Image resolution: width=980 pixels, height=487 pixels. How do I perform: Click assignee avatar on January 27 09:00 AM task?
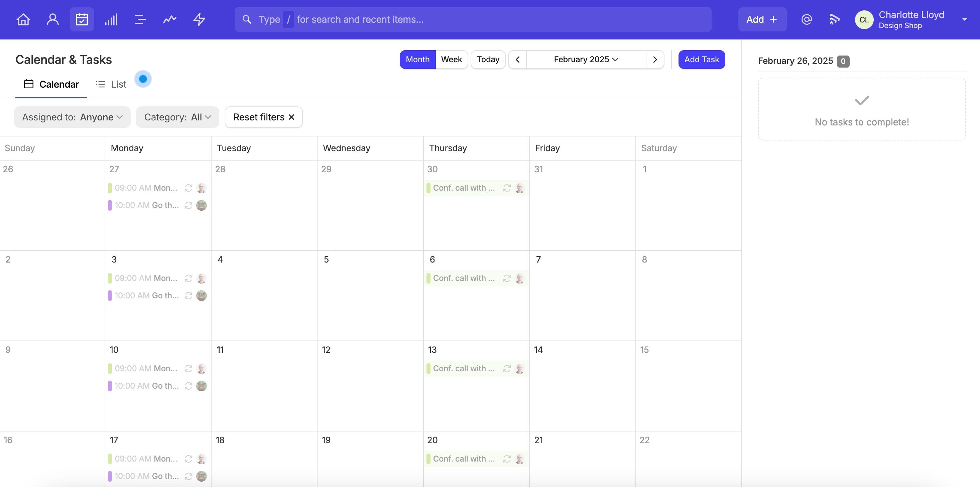[x=202, y=188]
